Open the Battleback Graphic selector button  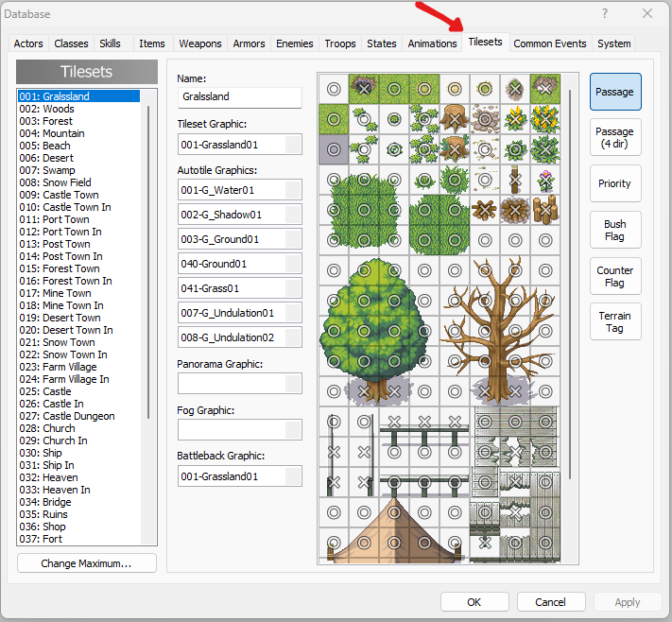click(x=293, y=476)
